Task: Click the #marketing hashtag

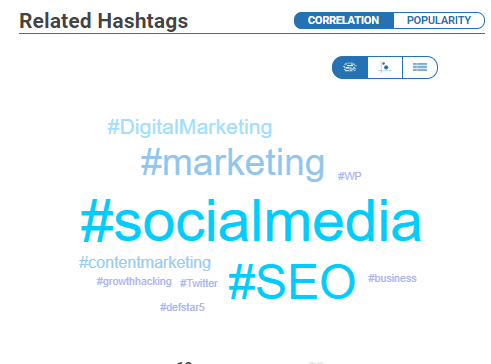Action: point(233,163)
